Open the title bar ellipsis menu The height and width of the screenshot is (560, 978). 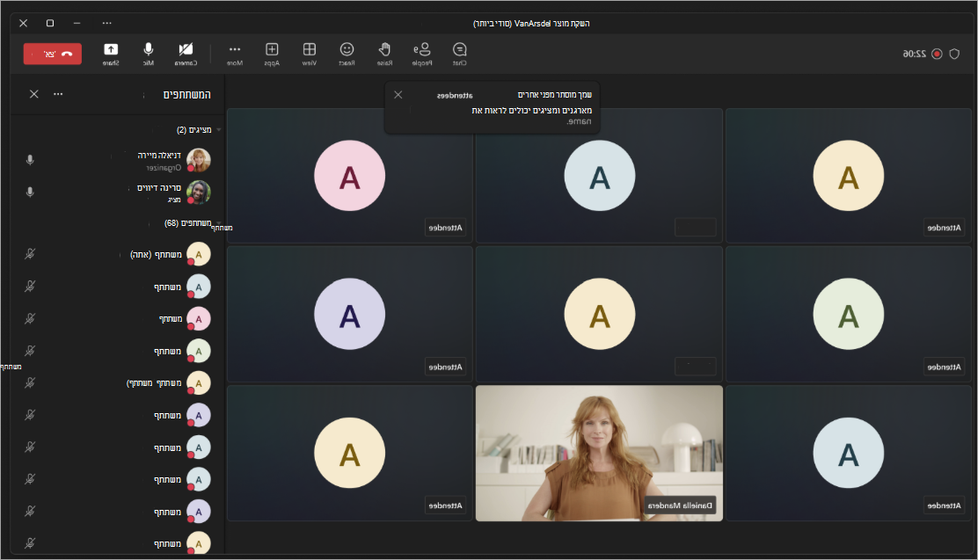click(x=107, y=23)
